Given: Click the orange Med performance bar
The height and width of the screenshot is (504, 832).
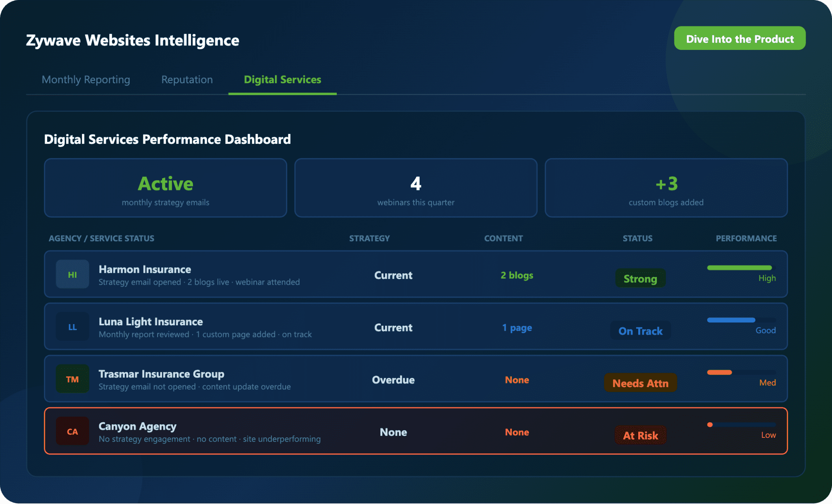Looking at the screenshot, I should point(719,372).
